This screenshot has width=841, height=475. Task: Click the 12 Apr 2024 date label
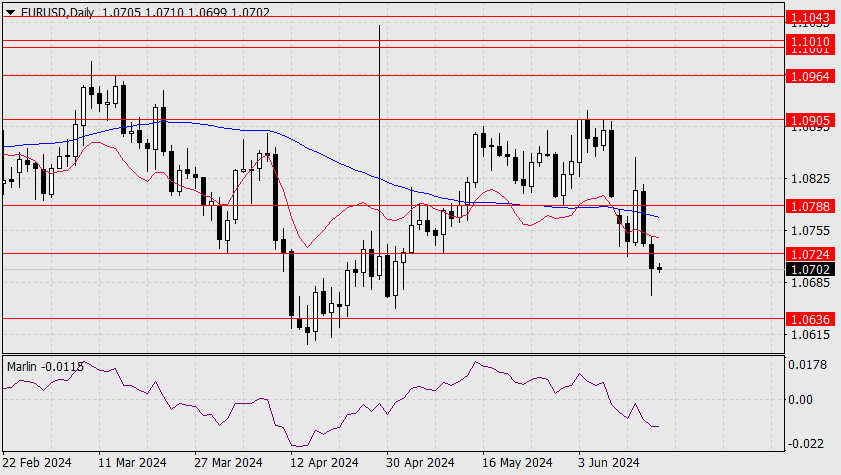[324, 463]
